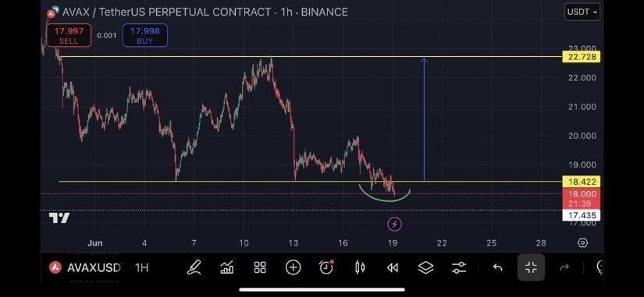The image size is (644, 297).
Task: Click the 17.997 SELL button
Action: click(69, 35)
